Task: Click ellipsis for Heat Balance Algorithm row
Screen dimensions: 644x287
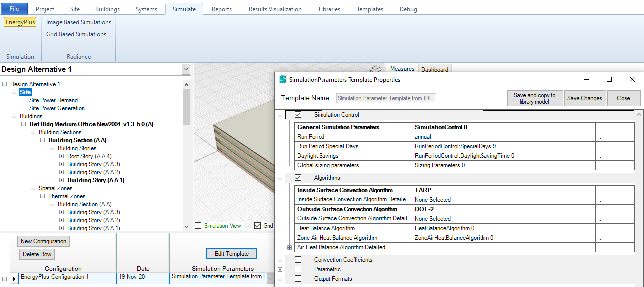Action: click(615, 228)
